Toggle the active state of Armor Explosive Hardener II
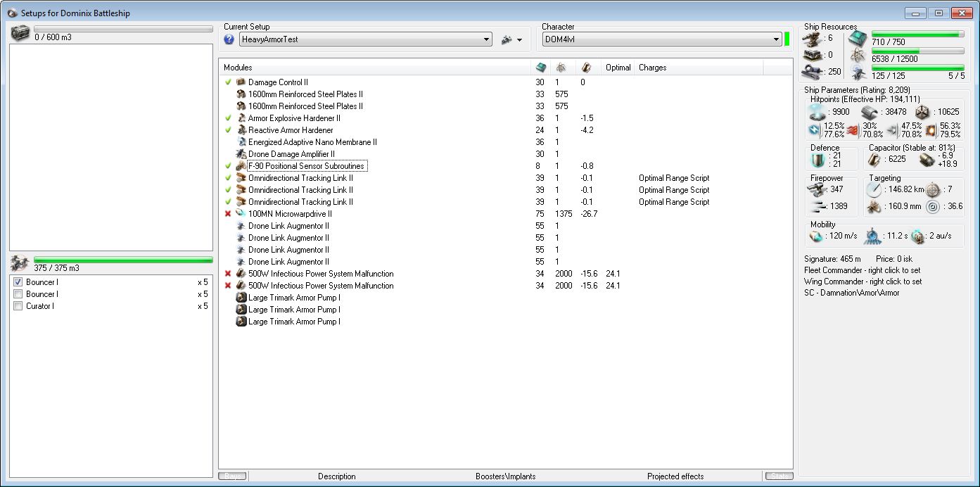 coord(228,118)
